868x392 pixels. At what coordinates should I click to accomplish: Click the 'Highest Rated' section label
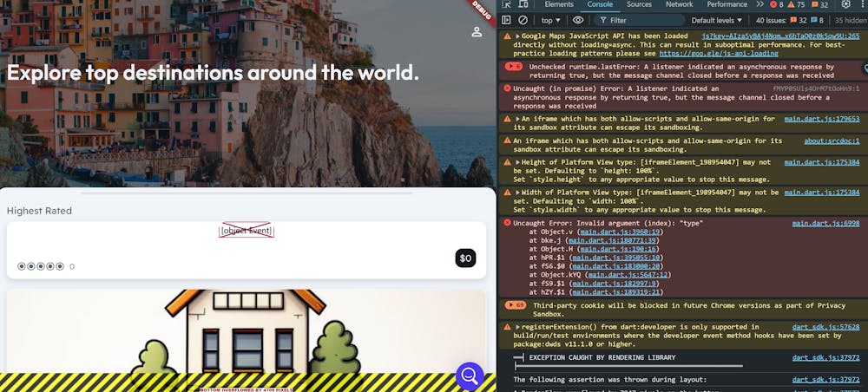[39, 211]
